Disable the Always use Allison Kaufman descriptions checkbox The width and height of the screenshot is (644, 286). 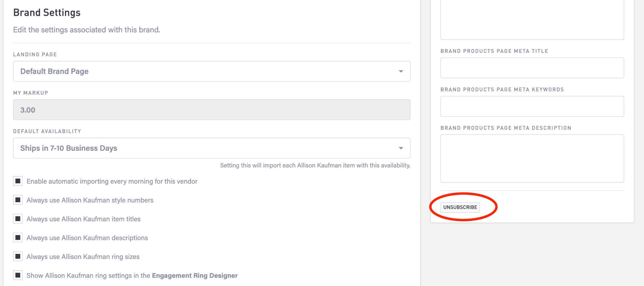click(18, 238)
